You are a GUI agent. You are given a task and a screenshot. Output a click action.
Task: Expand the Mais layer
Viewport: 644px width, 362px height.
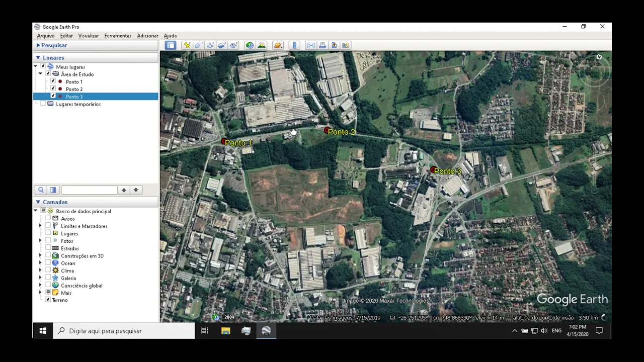click(41, 293)
